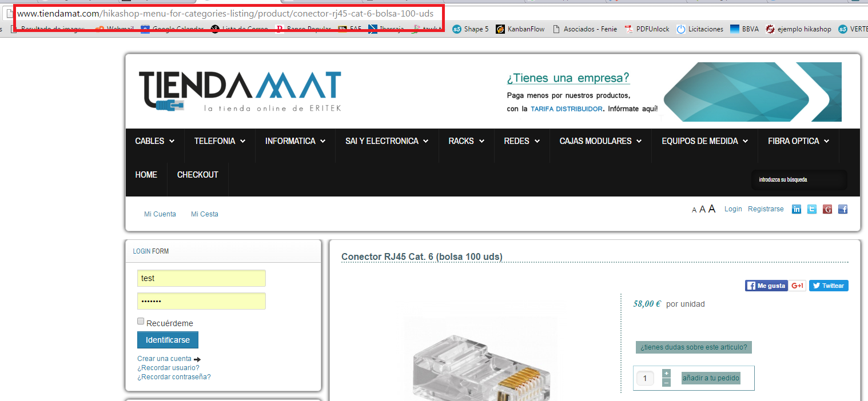Open the ejemplo hikashop bookmark

799,29
